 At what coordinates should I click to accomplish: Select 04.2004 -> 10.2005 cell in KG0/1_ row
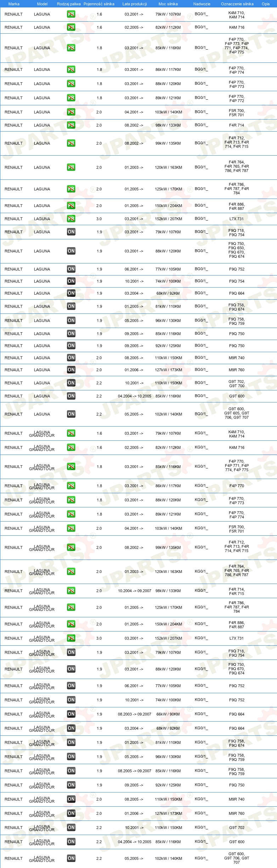pyautogui.click(x=135, y=842)
